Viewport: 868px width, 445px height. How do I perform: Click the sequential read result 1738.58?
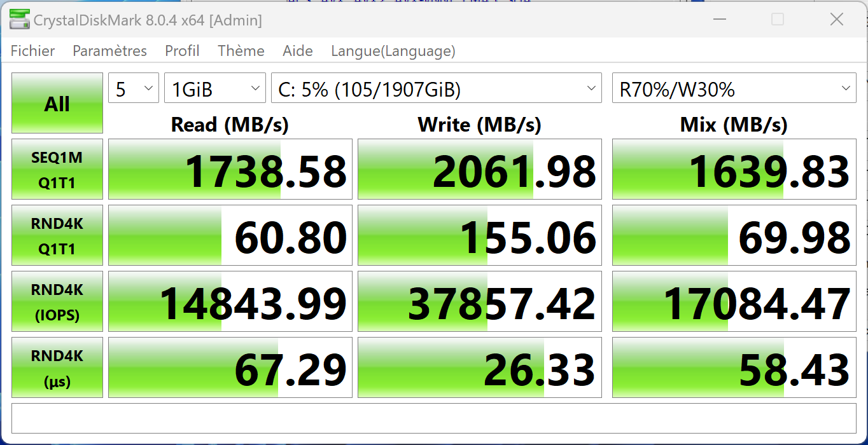230,169
